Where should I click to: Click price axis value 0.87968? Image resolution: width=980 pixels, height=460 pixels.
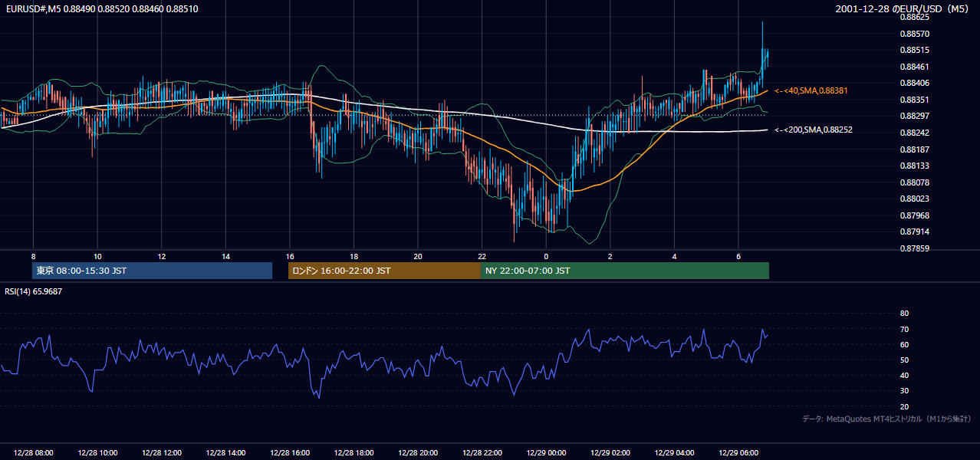(x=914, y=215)
